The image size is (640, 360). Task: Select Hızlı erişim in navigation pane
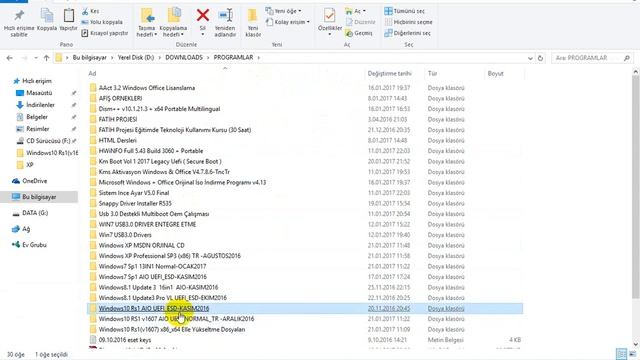pyautogui.click(x=37, y=81)
